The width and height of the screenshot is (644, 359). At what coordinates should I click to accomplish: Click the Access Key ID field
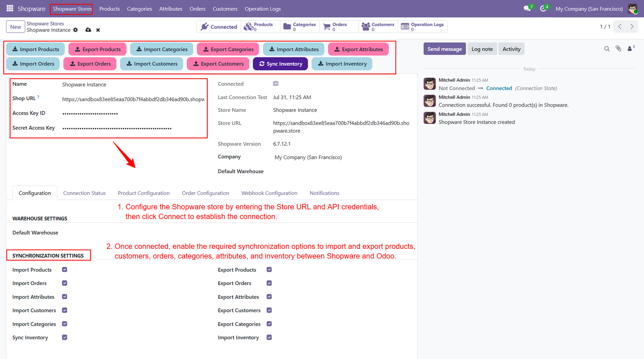point(133,114)
